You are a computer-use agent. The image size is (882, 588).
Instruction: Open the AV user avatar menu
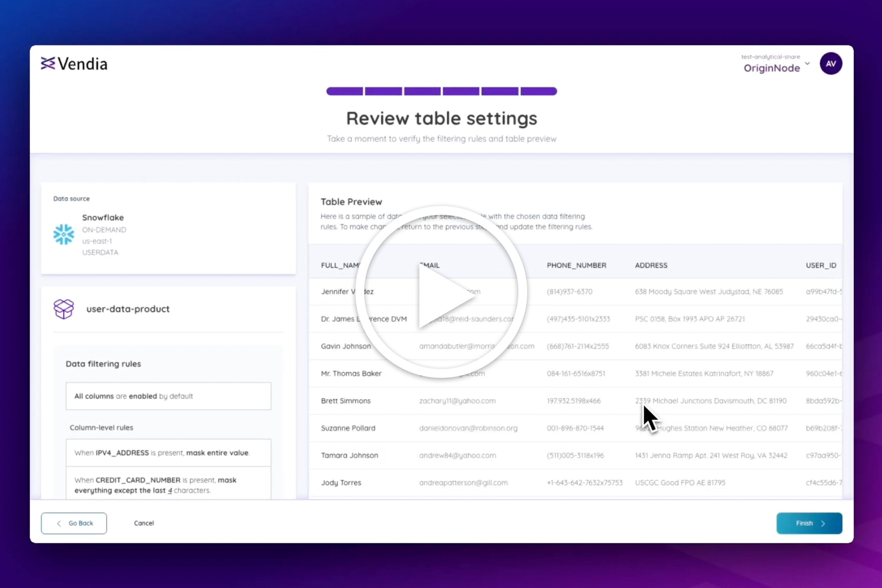(831, 64)
